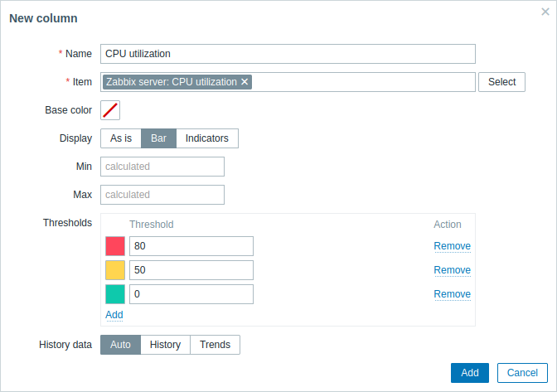The height and width of the screenshot is (392, 557).
Task: Set Display to Bar
Action: (x=158, y=138)
